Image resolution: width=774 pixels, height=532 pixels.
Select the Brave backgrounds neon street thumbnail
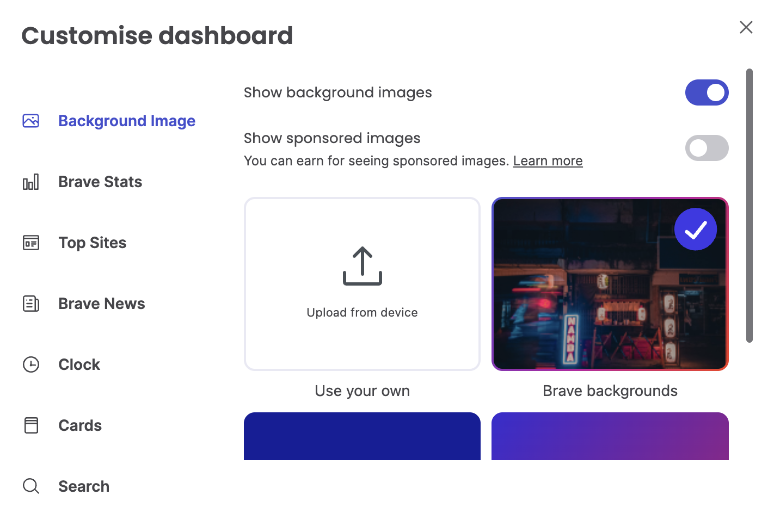tap(610, 284)
